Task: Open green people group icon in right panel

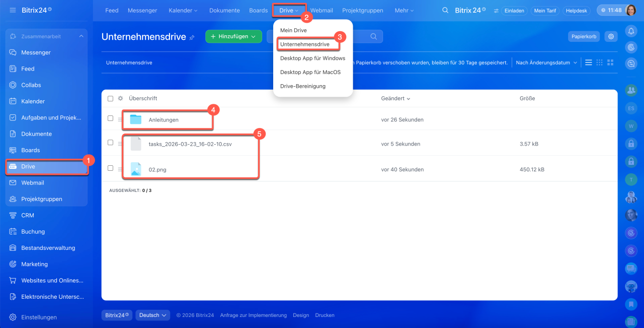Action: click(x=631, y=90)
